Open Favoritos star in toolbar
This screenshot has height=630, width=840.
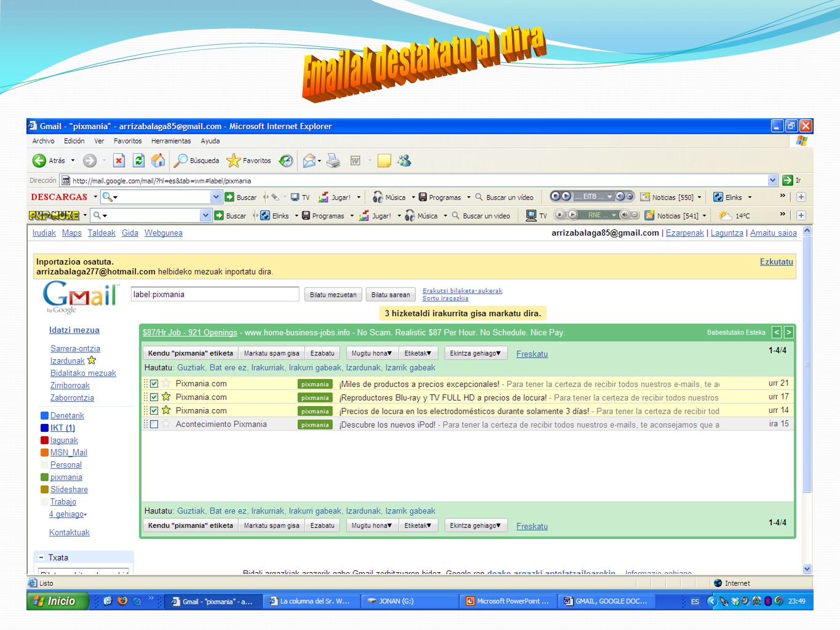click(233, 161)
